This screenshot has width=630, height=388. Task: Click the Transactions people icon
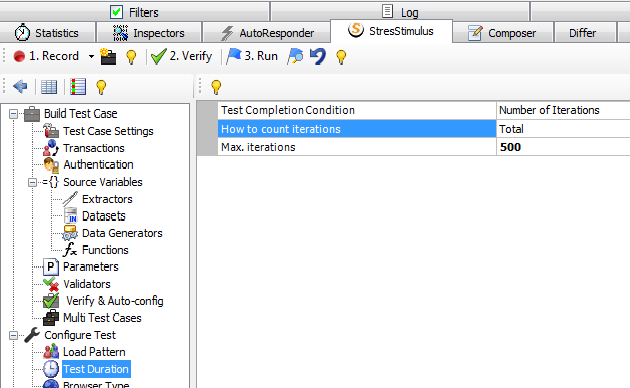coord(51,148)
